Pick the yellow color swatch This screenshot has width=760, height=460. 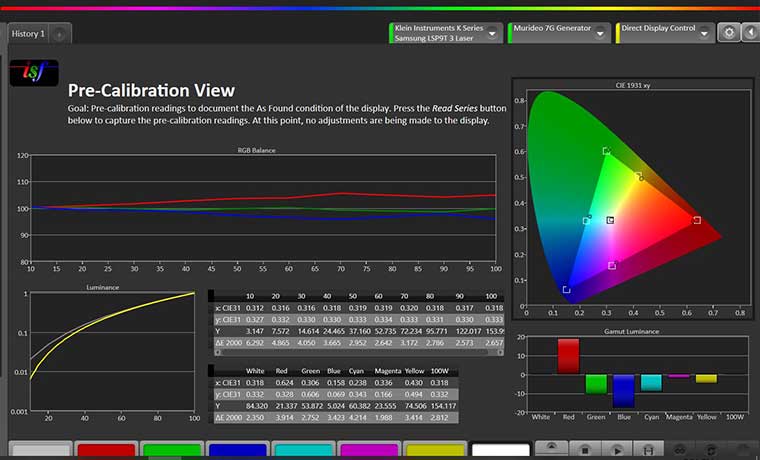(x=435, y=451)
